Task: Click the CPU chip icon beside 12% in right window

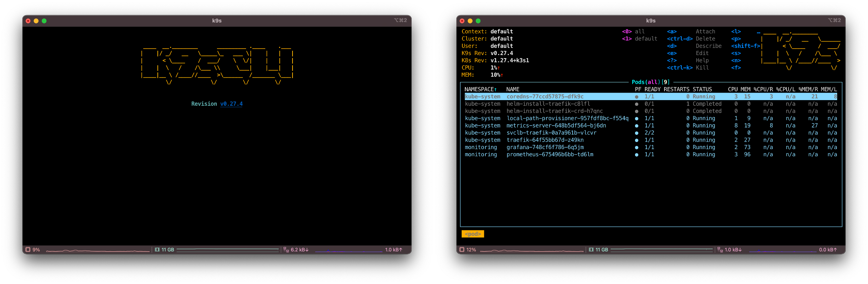Action: (462, 250)
